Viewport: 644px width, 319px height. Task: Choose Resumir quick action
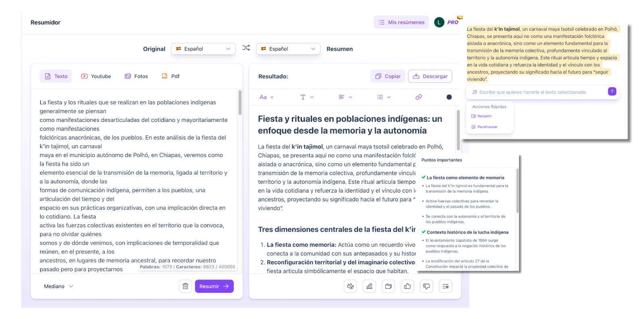click(482, 116)
